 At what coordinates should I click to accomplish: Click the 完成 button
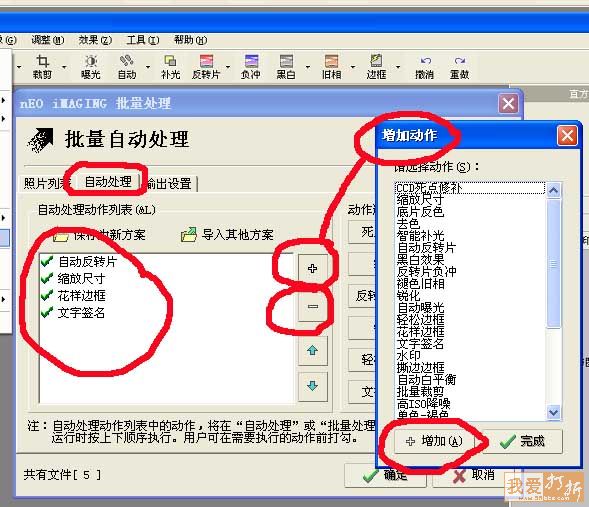click(523, 441)
